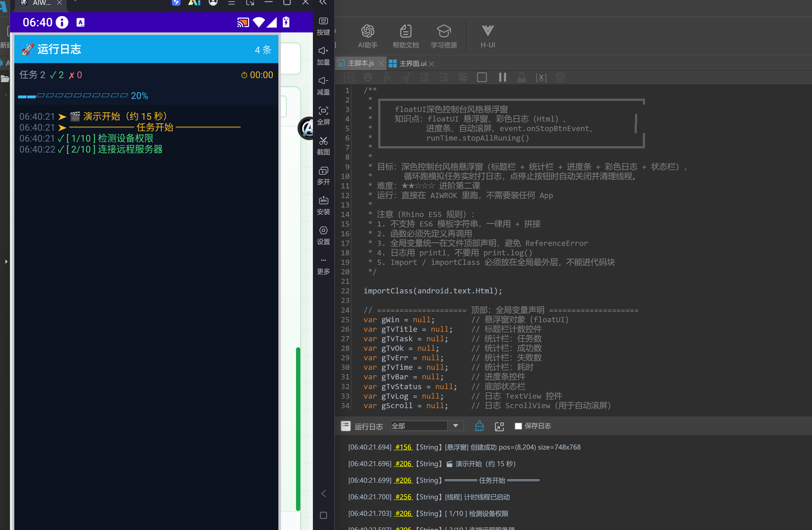Viewport: 812px width, 530px height.
Task: Click the print icon in editor toolbar
Action: 368,78
